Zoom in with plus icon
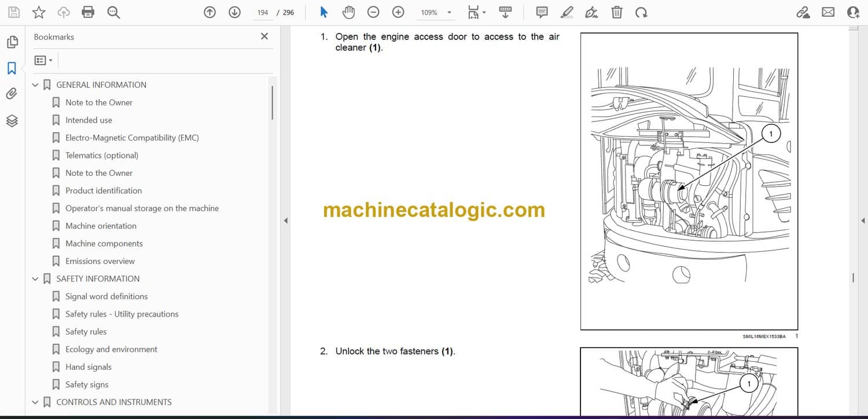 click(398, 12)
